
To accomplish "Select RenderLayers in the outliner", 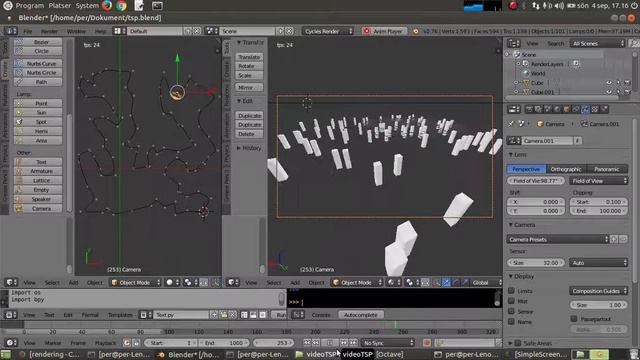I will click(547, 64).
